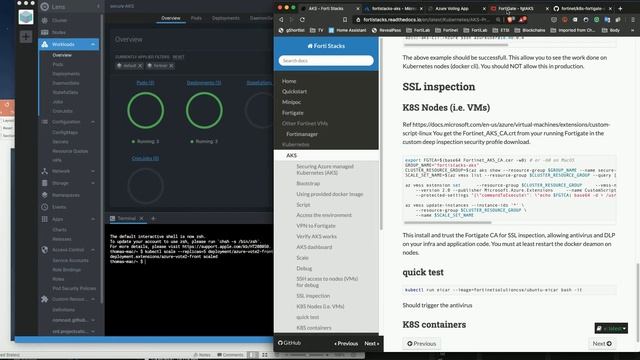The height and width of the screenshot is (360, 640).
Task: Switch to the Deployments tab in Lens
Action: [x=226, y=18]
